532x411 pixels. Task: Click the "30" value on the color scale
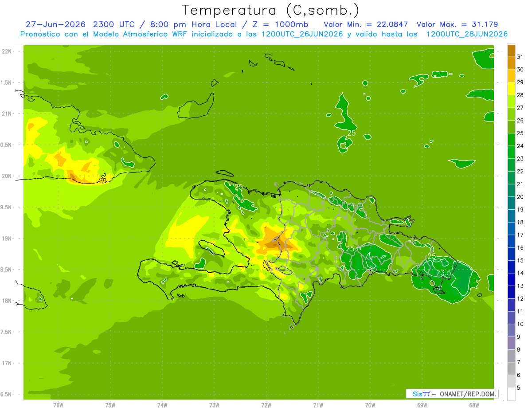520,70
